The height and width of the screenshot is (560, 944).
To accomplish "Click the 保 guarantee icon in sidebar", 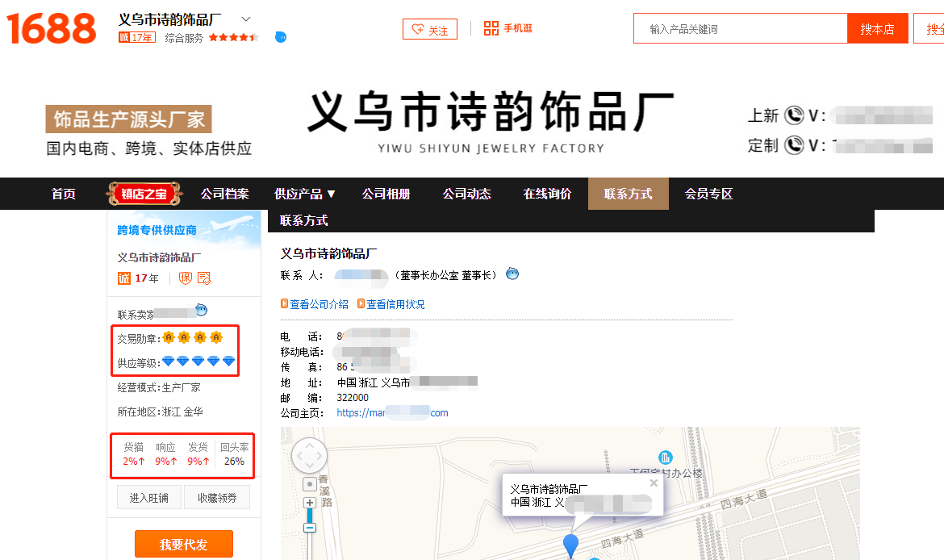I will [186, 278].
